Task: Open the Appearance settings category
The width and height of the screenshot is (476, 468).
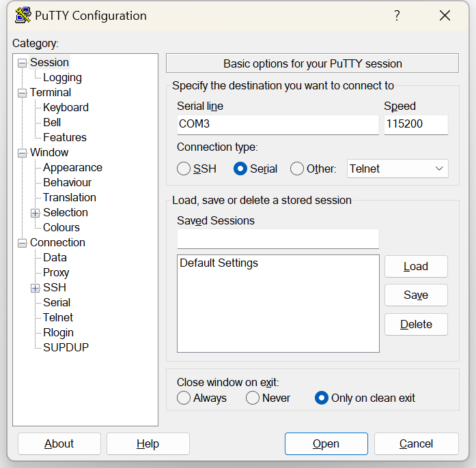Action: 72,168
